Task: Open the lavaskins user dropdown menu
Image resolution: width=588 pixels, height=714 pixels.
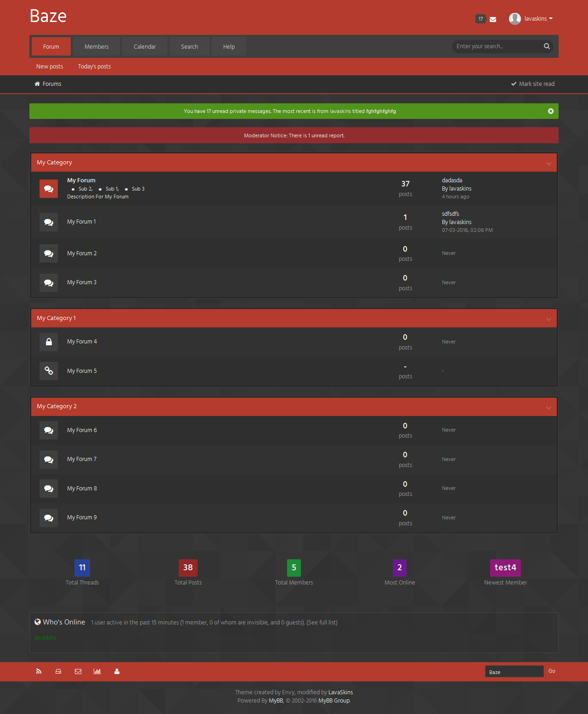Action: coord(531,19)
